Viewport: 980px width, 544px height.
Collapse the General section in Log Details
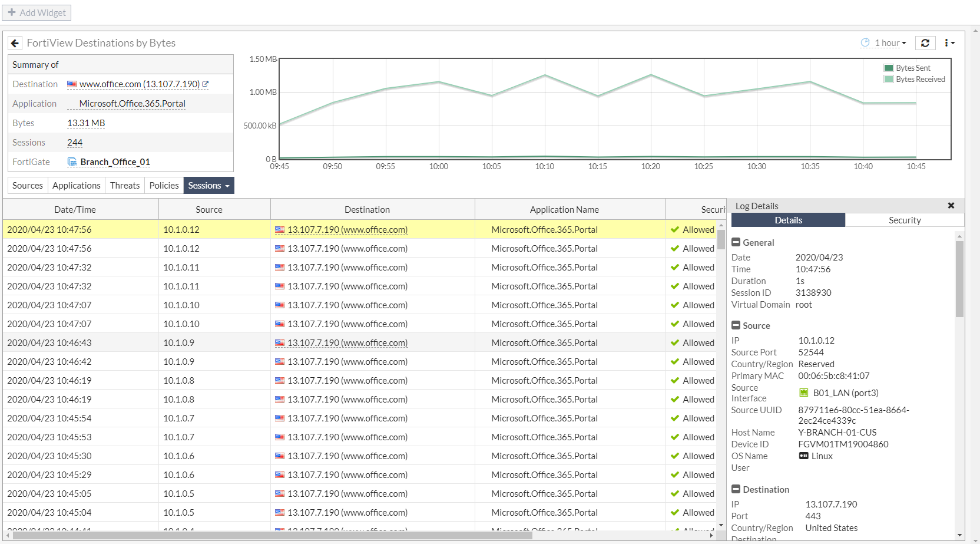tap(736, 242)
